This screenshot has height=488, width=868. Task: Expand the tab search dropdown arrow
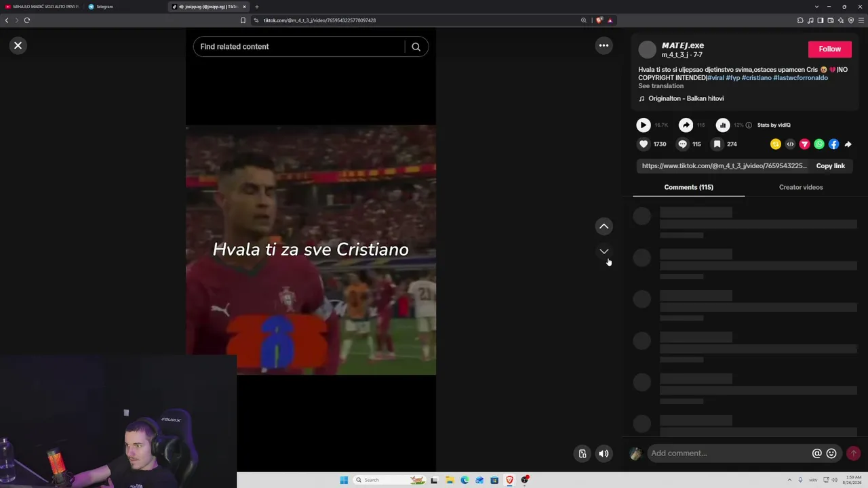point(817,7)
